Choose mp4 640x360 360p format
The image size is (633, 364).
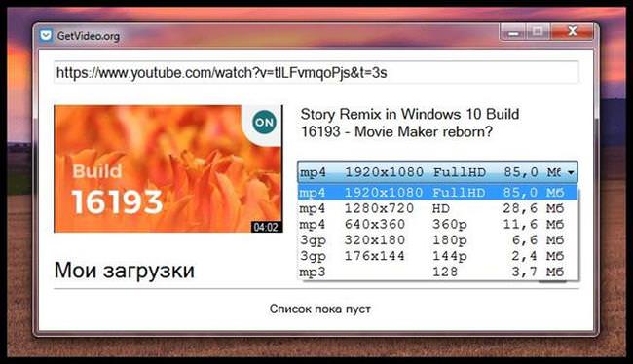point(437,224)
